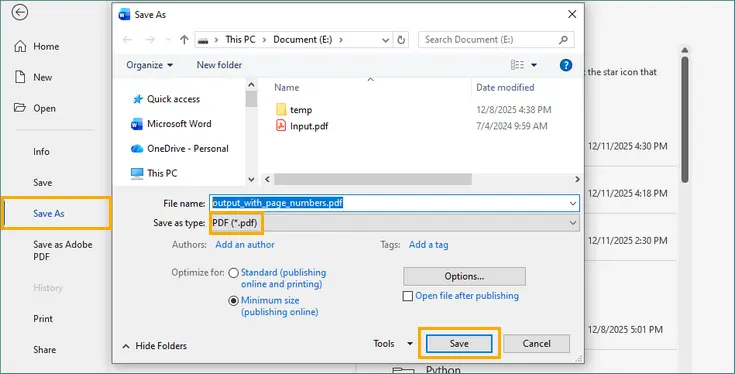Go up one folder level arrow
This screenshot has height=374, width=735.
pos(184,40)
